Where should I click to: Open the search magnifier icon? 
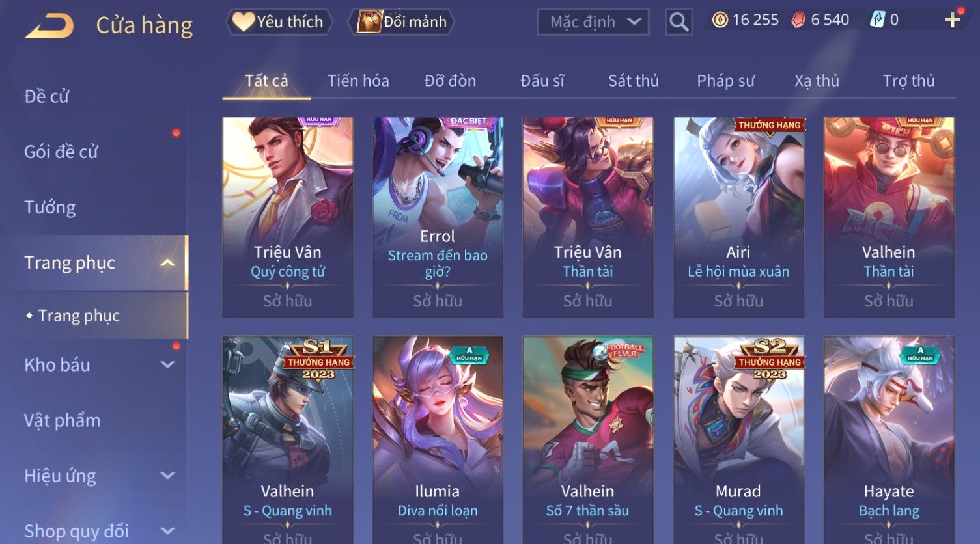pos(679,22)
